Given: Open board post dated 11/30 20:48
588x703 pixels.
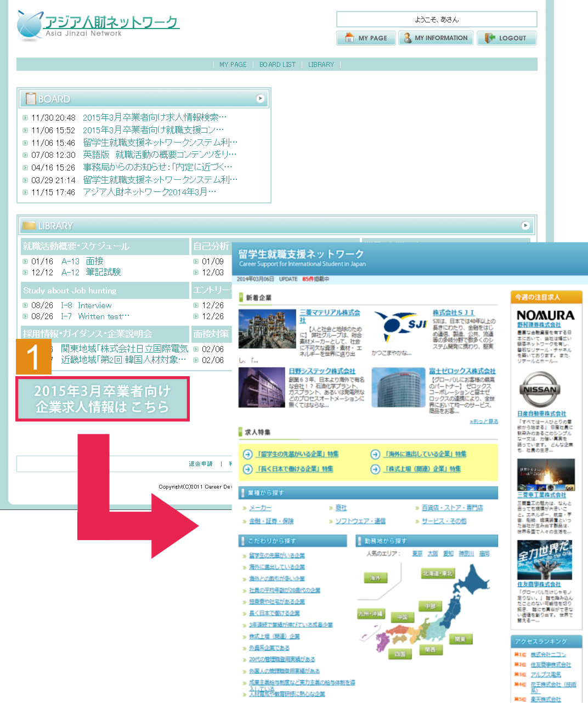Looking at the screenshot, I should click(154, 117).
